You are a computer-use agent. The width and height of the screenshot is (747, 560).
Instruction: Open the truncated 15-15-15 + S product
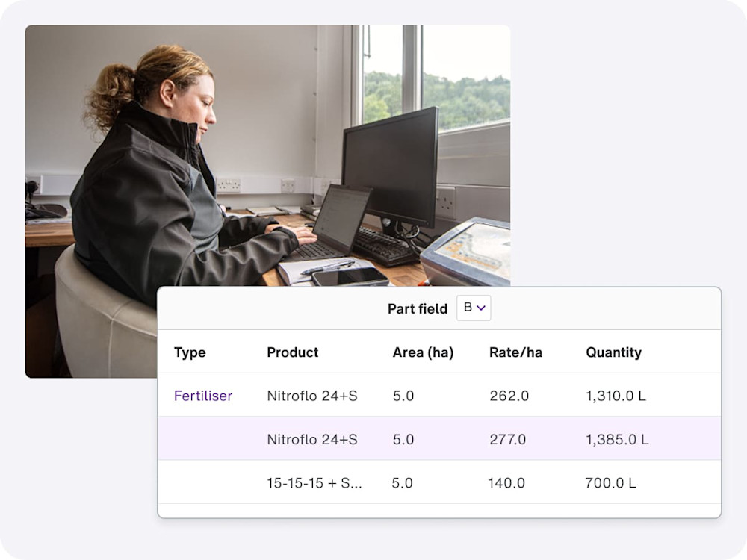click(x=312, y=483)
